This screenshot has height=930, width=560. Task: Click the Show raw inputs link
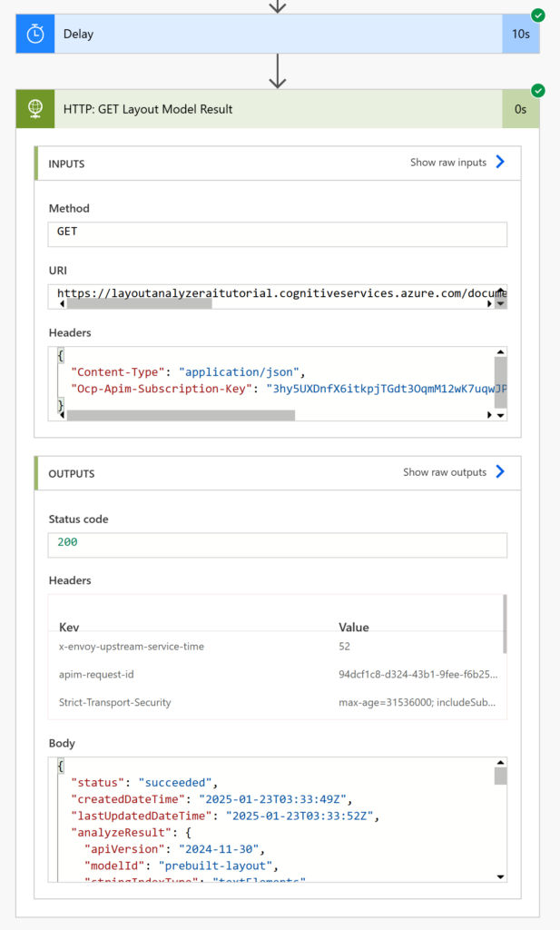448,163
